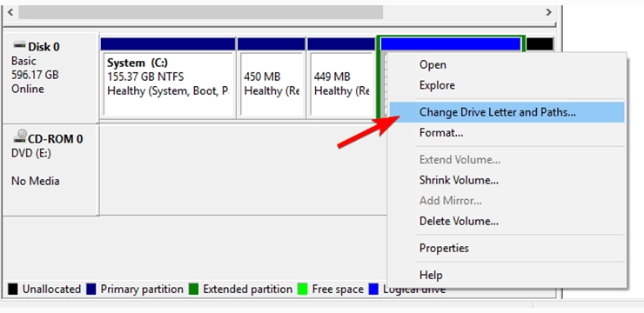The height and width of the screenshot is (313, 644).
Task: Click the Disk 0 drive icon
Action: coord(19,44)
